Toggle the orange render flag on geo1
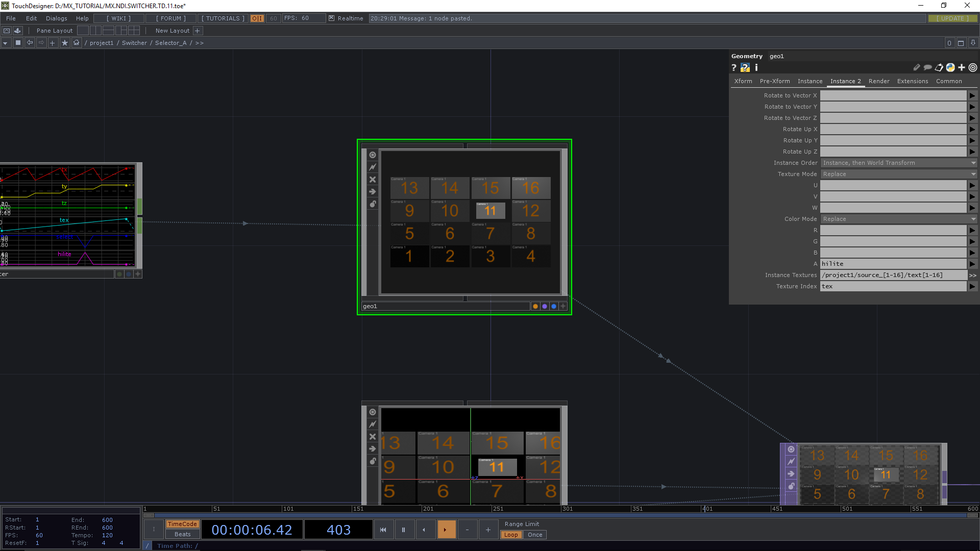 (535, 306)
